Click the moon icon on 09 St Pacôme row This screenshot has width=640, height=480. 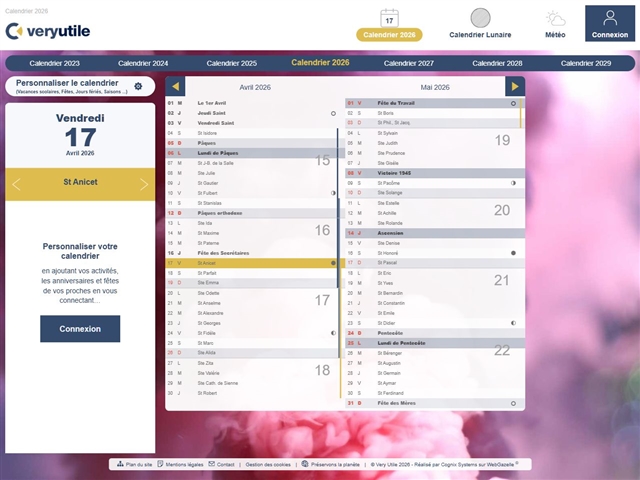pos(513,183)
